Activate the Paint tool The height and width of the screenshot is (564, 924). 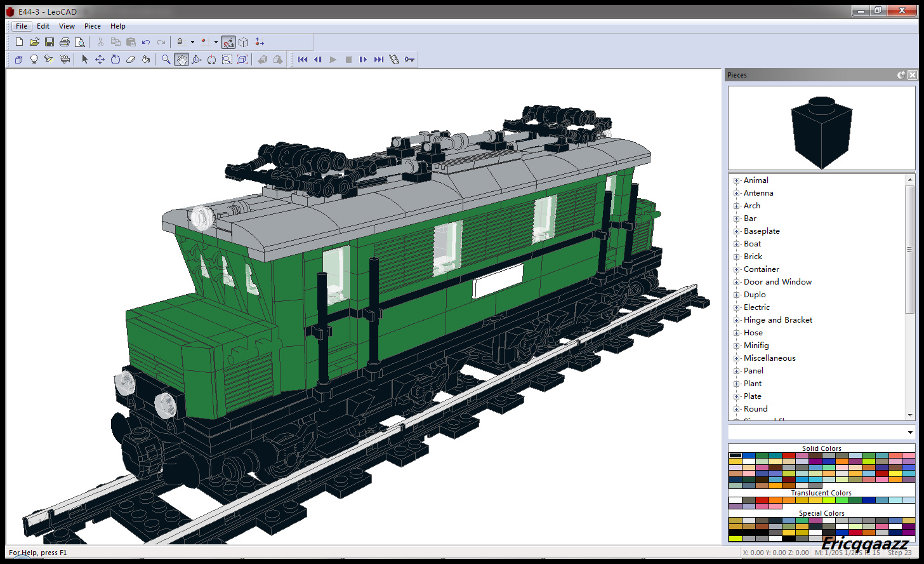(x=146, y=59)
